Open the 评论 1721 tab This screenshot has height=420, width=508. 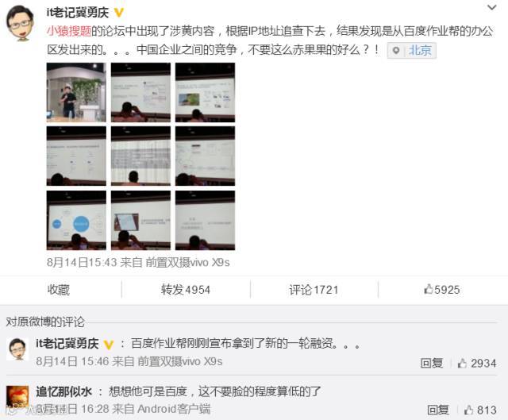[x=314, y=290]
